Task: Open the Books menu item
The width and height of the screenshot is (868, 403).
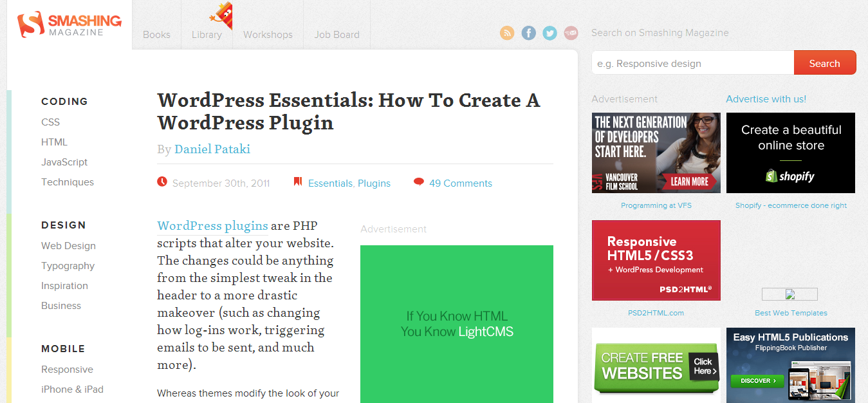Action: coord(156,35)
